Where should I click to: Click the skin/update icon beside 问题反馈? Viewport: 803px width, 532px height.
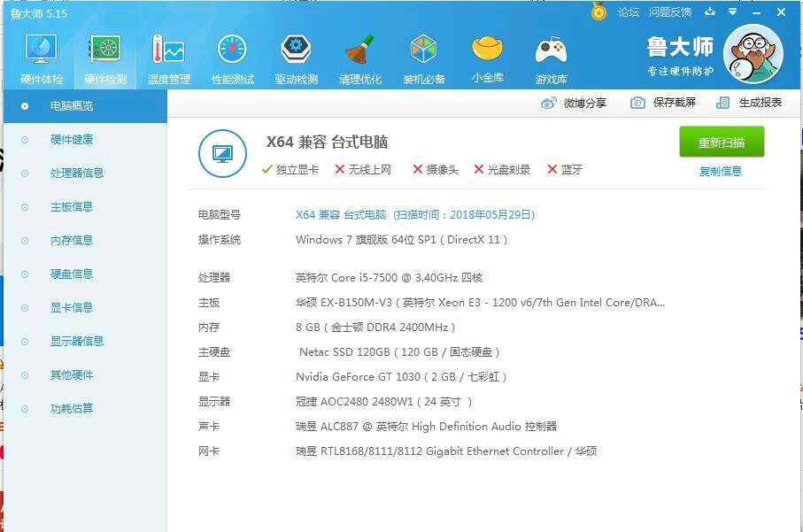pos(710,12)
